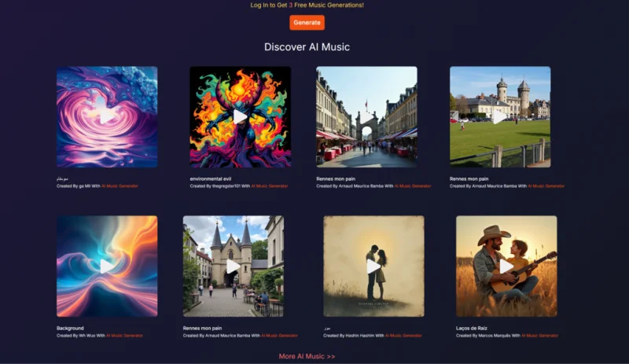
Task: Click the 'Laços de Raiz' song title
Action: tap(472, 328)
